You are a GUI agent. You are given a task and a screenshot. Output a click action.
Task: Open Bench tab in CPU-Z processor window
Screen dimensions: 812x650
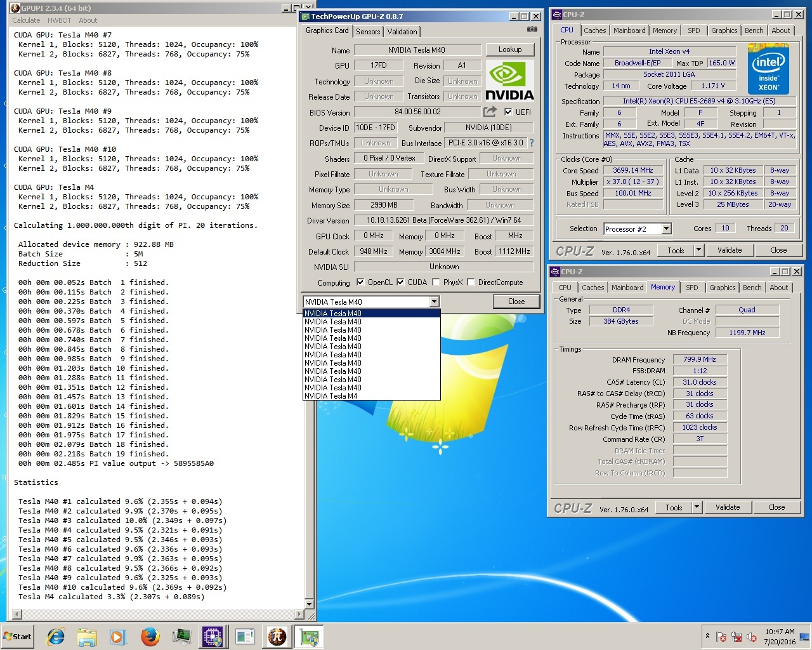[x=754, y=30]
